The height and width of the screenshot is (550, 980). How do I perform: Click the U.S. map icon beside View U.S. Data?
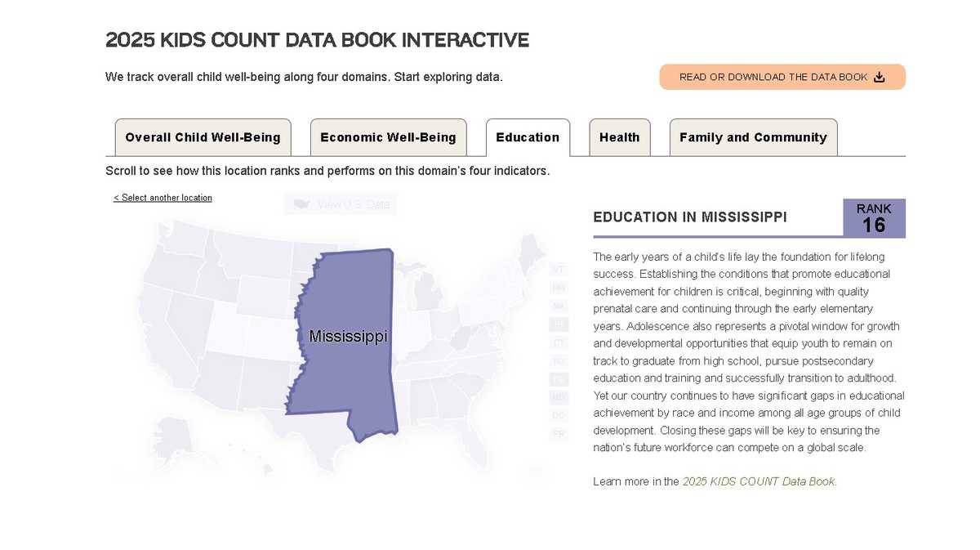pos(301,203)
